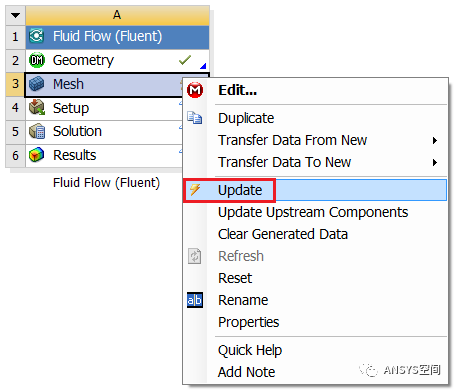The height and width of the screenshot is (390, 455).
Task: Click the red M Edit icon
Action: click(195, 90)
